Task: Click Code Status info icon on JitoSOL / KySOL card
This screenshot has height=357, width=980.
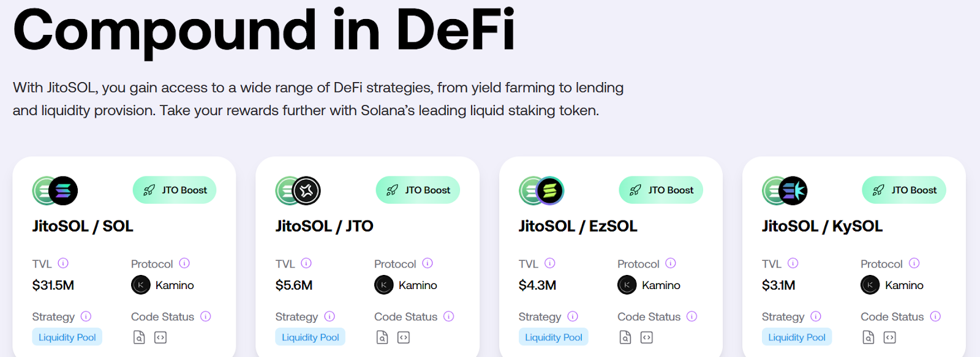Action: tap(935, 317)
